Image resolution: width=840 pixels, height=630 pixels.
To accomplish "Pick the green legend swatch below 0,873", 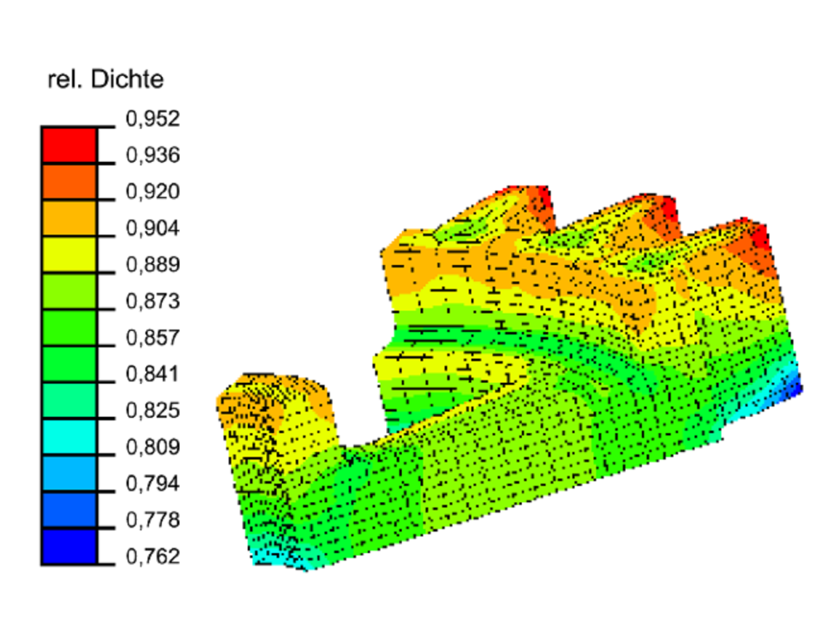I will (69, 327).
